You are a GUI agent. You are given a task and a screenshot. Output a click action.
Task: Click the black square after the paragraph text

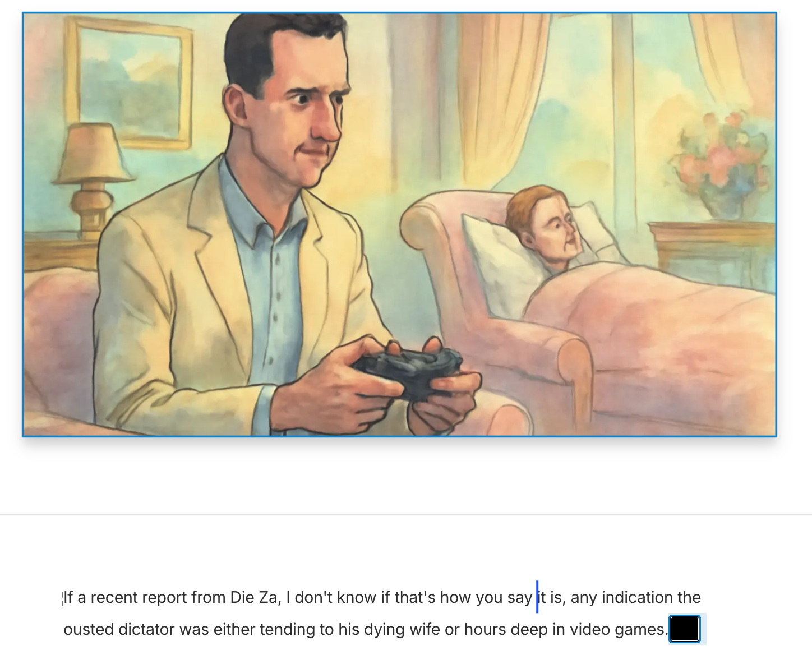(685, 629)
